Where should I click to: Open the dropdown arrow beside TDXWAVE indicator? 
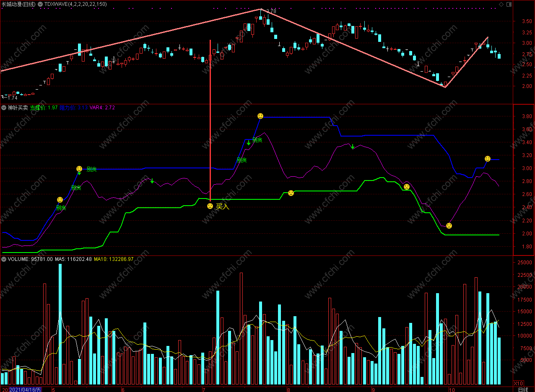40,4
